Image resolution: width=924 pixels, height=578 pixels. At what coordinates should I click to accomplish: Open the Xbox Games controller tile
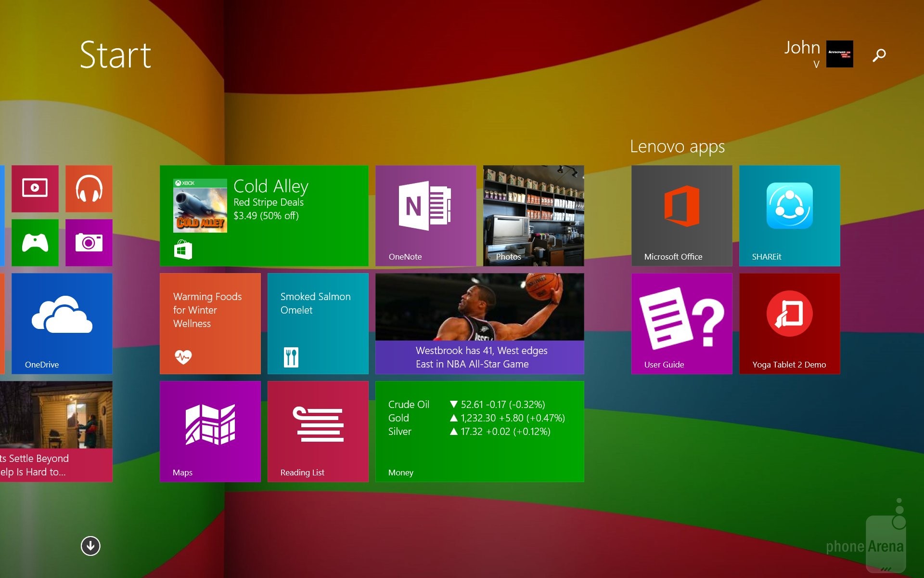pos(35,242)
